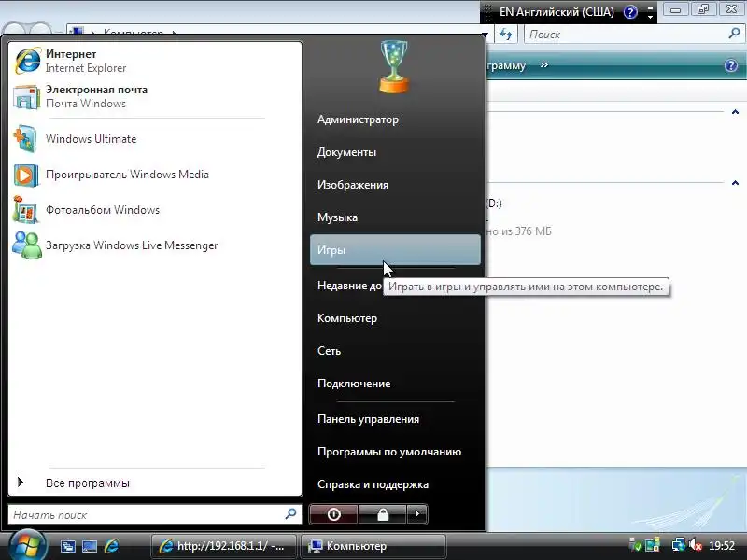Open Изображения folder
This screenshot has height=560, width=747.
tap(395, 185)
